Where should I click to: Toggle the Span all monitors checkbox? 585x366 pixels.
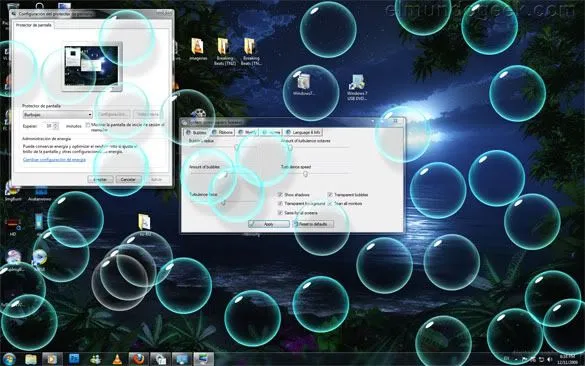point(330,204)
